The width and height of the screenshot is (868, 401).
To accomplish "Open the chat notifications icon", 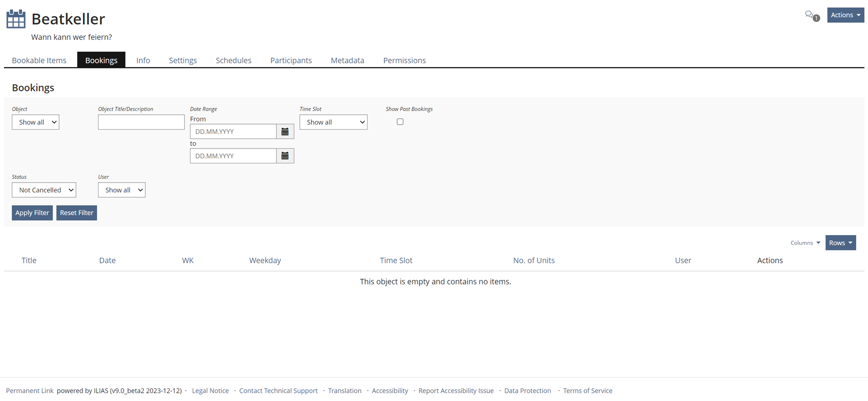I will pos(811,15).
